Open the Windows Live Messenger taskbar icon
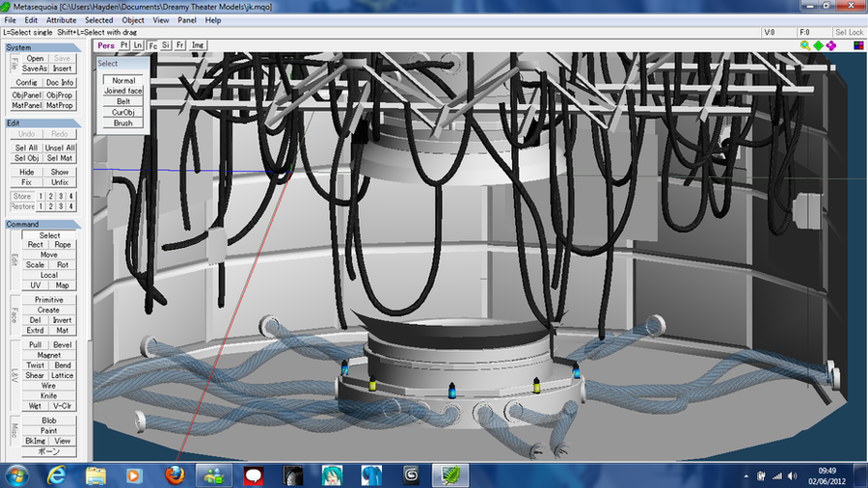This screenshot has width=868, height=488. pos(214,475)
